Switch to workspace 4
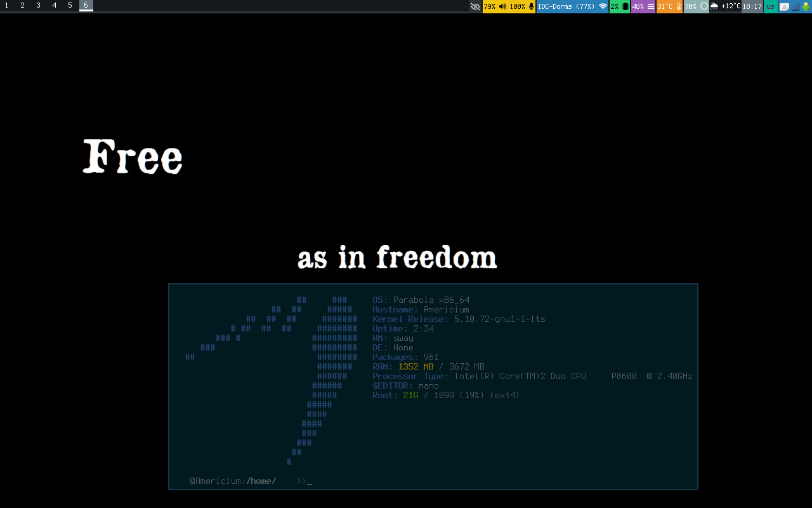 (54, 6)
